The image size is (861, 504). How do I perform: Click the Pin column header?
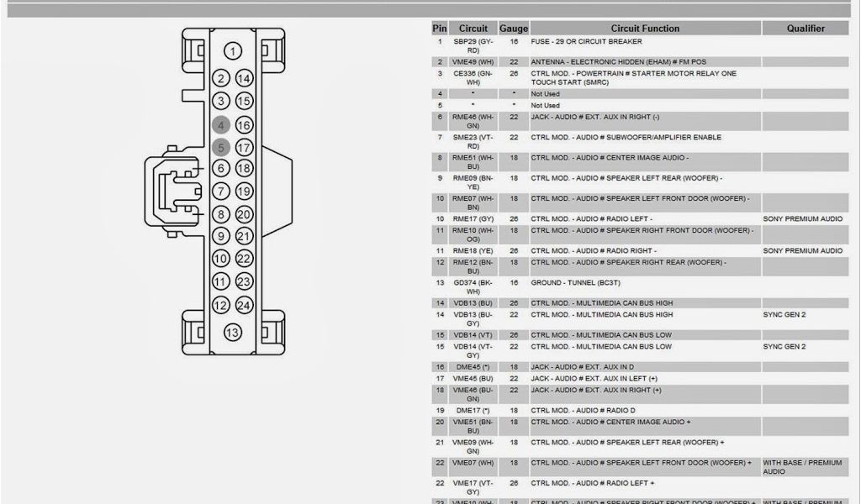[x=439, y=29]
